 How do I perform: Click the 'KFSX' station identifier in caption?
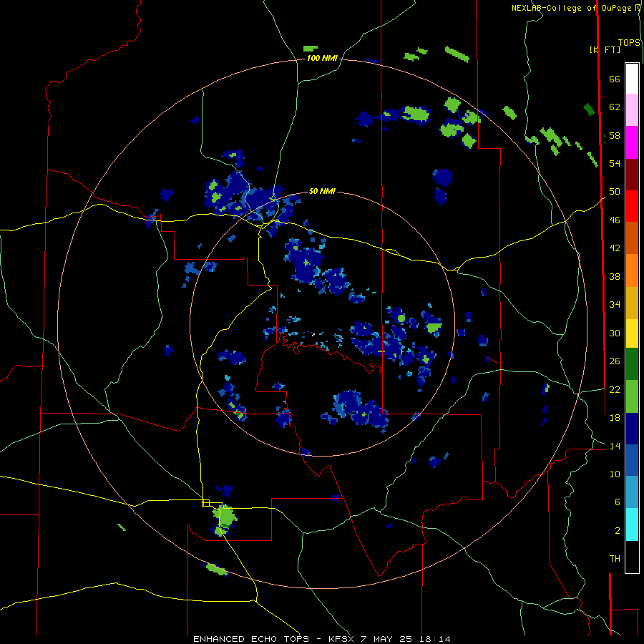pyautogui.click(x=342, y=639)
